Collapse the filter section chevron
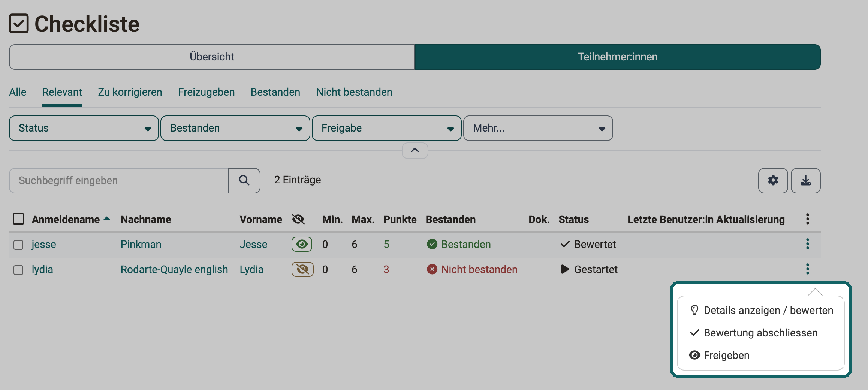This screenshot has height=390, width=868. [x=415, y=150]
